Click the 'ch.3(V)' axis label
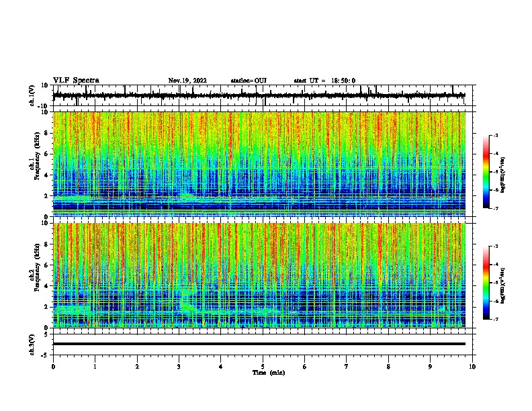 point(32,345)
